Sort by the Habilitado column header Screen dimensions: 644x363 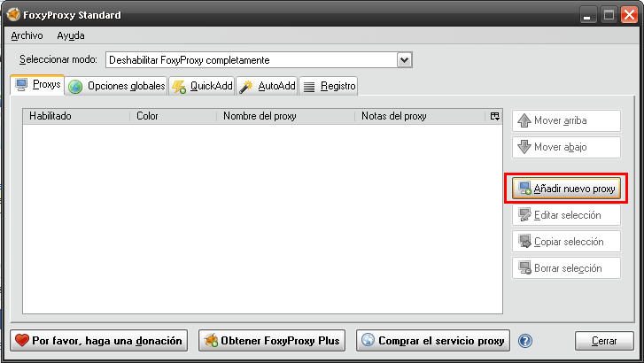point(77,116)
